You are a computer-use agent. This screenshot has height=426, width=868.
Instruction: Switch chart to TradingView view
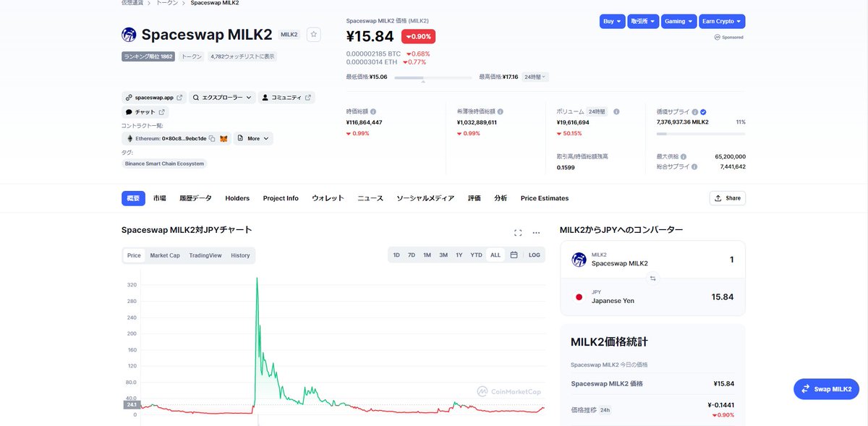205,255
